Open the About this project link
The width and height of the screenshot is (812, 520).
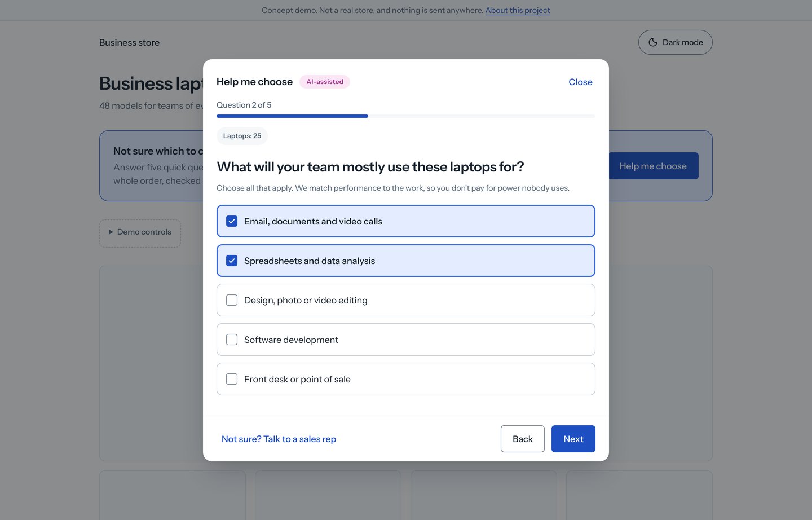[x=518, y=10]
